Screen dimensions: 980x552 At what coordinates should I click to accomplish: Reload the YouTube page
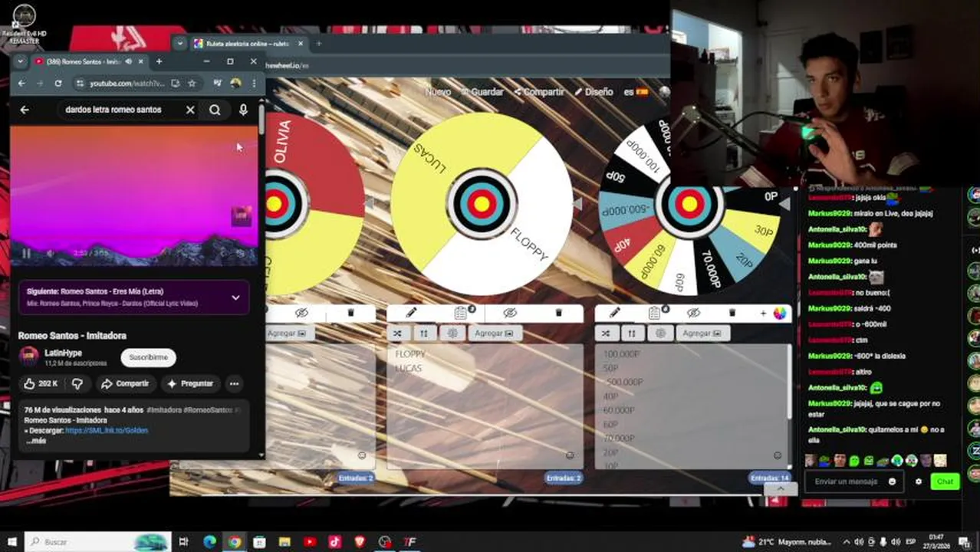coord(58,83)
